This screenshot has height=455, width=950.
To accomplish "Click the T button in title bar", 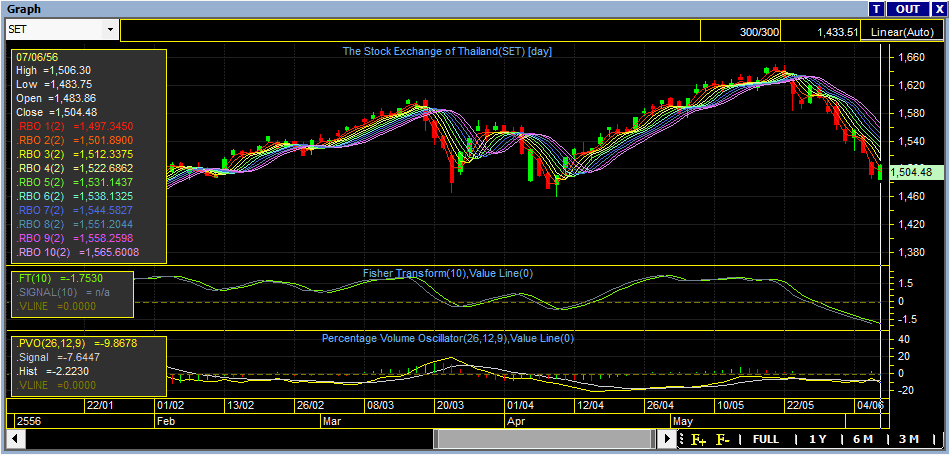I will tap(876, 8).
